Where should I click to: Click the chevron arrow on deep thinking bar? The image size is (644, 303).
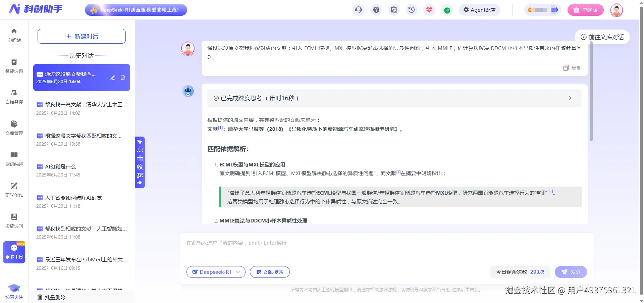570,98
